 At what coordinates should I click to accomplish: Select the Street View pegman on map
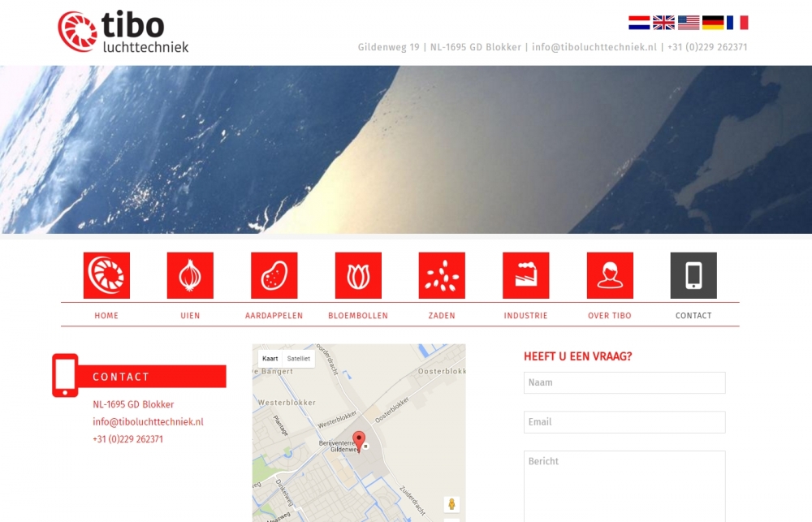coord(451,504)
